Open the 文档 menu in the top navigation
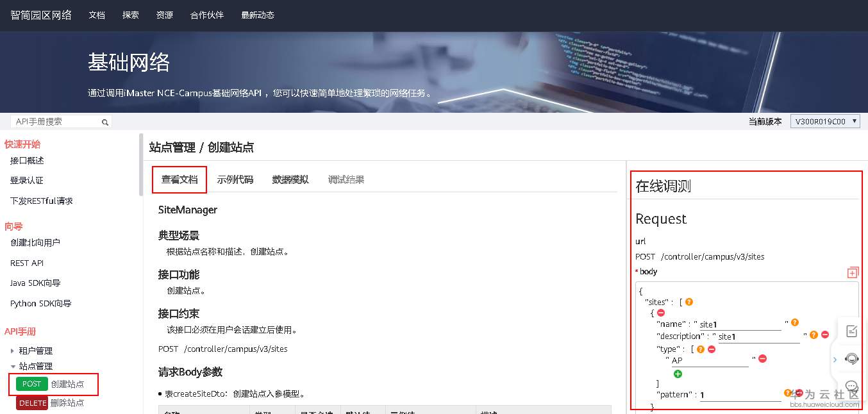This screenshot has width=868, height=414. pyautogui.click(x=97, y=15)
